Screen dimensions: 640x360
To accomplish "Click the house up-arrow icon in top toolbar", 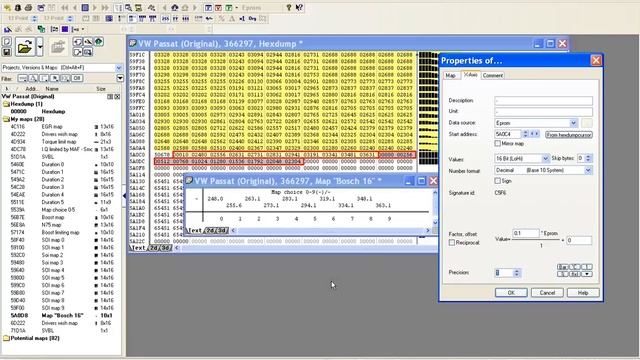I will 175,7.
